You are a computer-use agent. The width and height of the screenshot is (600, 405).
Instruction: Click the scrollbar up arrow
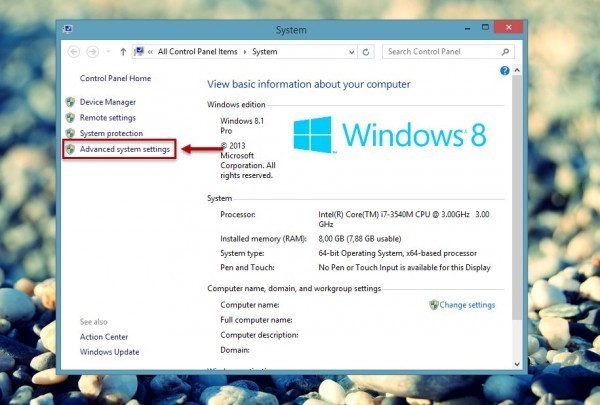[x=517, y=70]
